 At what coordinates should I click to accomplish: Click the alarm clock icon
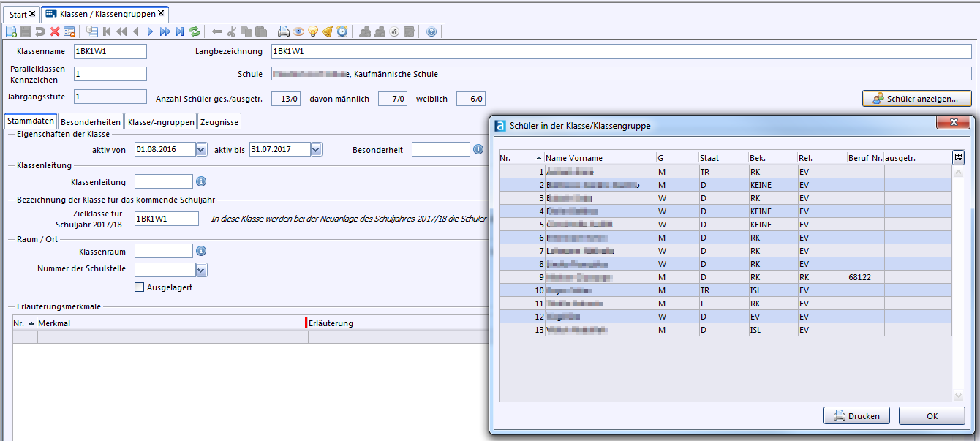[342, 31]
